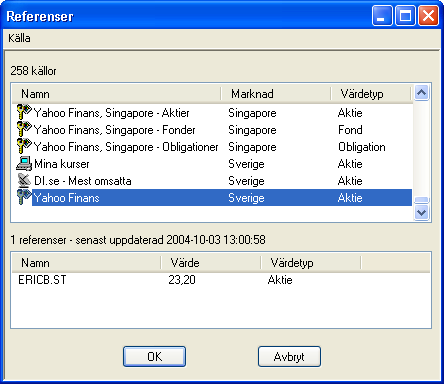Sort references by Värde column header
This screenshot has width=444, height=384.
pyautogui.click(x=211, y=263)
